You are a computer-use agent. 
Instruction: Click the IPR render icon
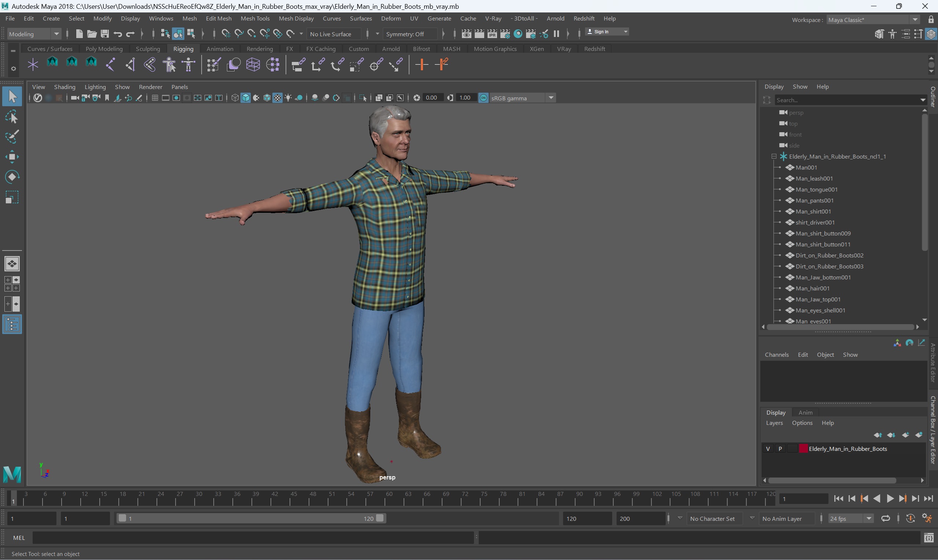[492, 34]
